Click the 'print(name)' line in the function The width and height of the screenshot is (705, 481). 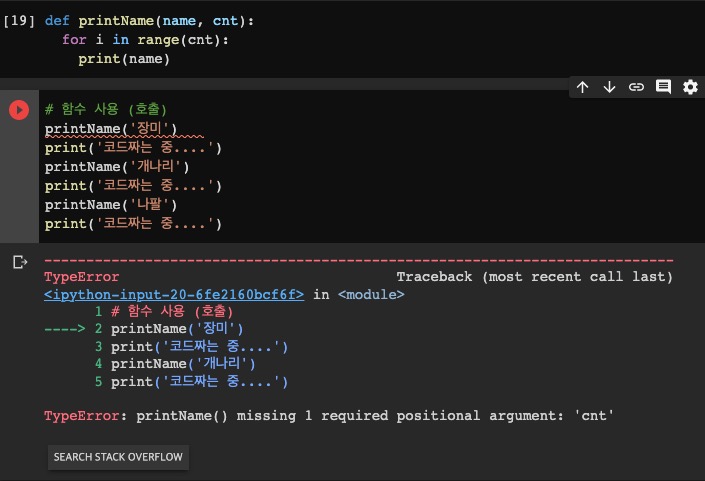124,59
